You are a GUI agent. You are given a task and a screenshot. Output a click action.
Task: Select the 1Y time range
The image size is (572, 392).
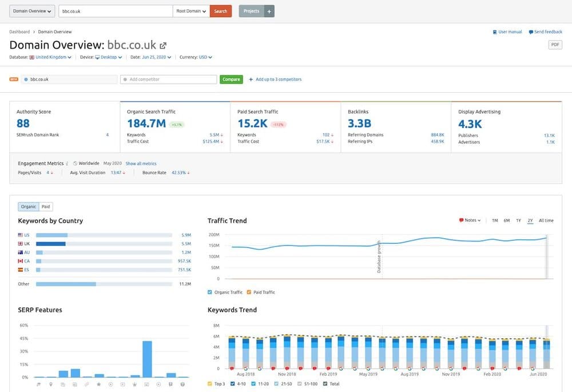(x=518, y=220)
